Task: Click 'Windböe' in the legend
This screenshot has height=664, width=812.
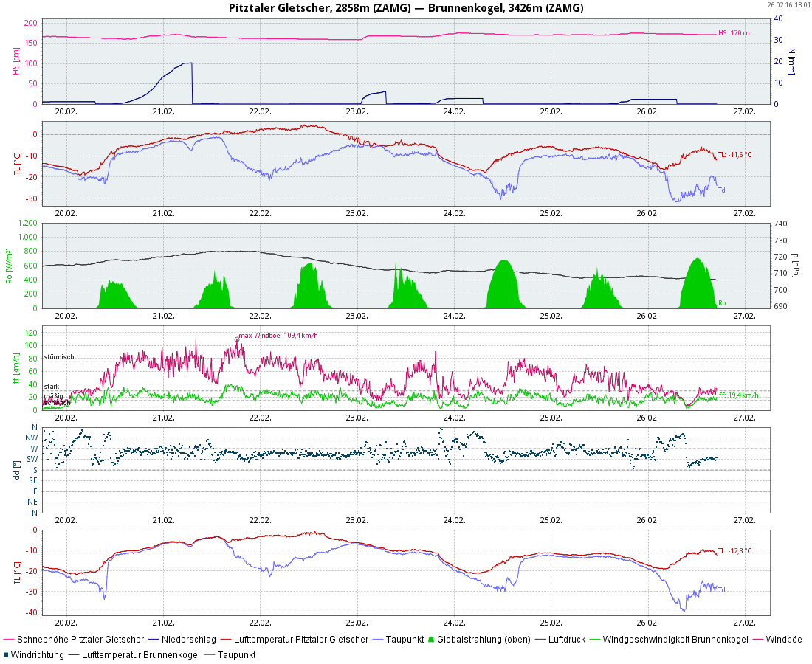Action: click(783, 640)
